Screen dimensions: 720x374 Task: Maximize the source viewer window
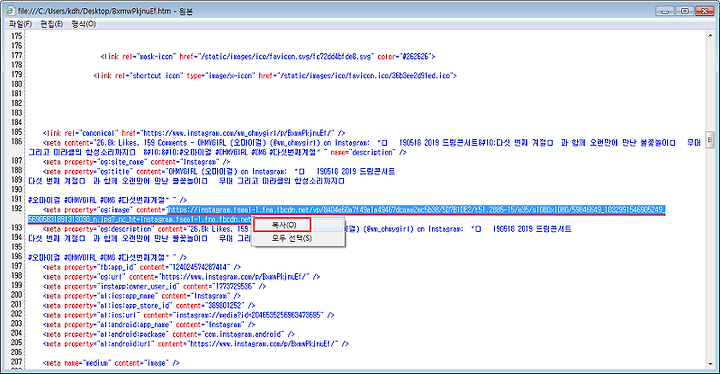coord(685,10)
